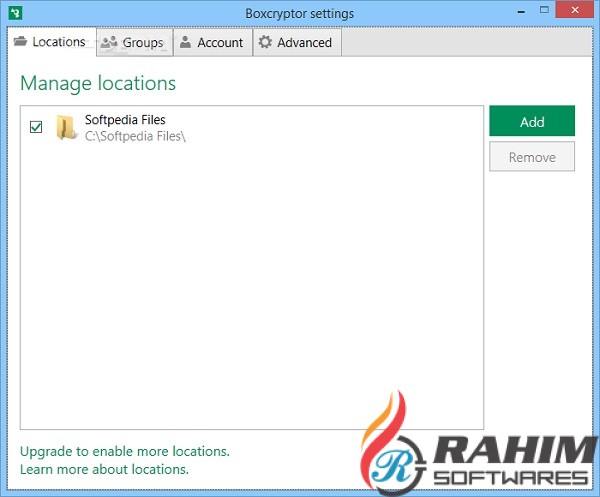
Task: Close the Boxcryptor settings window
Action: [575, 10]
